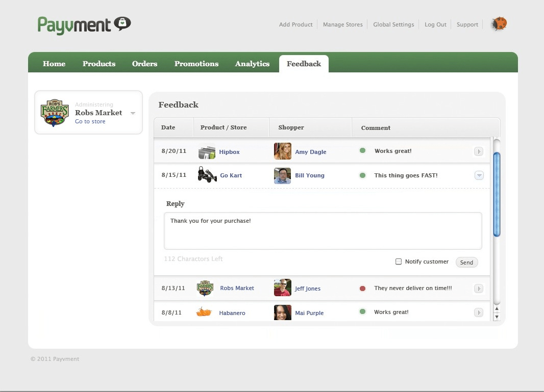Screen dimensions: 544x392
Task: Open the Promotions tab
Action: [x=196, y=64]
